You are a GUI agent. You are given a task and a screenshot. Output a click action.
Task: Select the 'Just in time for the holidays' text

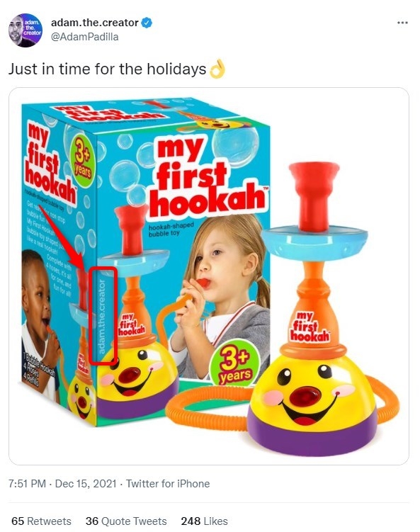click(107, 69)
